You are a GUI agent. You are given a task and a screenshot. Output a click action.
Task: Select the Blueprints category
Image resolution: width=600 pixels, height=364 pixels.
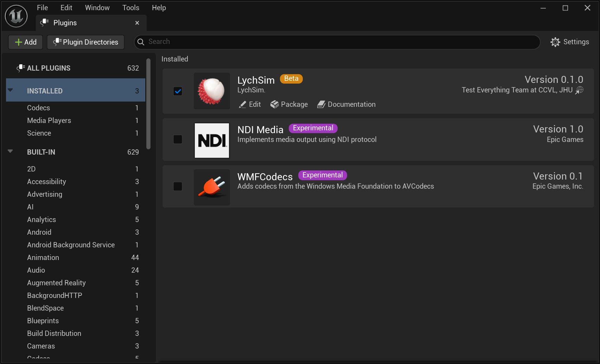[76, 321]
